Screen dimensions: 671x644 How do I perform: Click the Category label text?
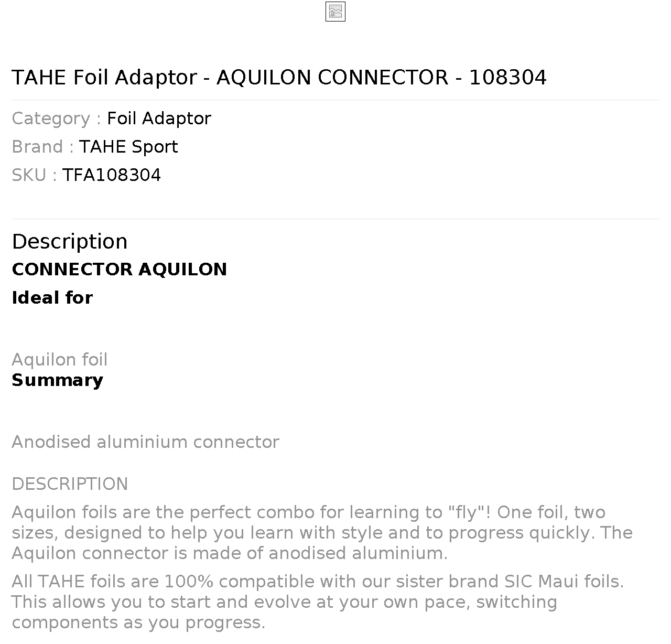click(x=57, y=119)
